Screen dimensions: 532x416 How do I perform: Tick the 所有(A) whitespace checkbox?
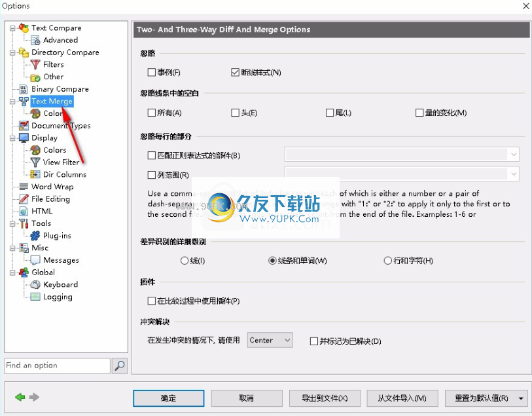151,113
